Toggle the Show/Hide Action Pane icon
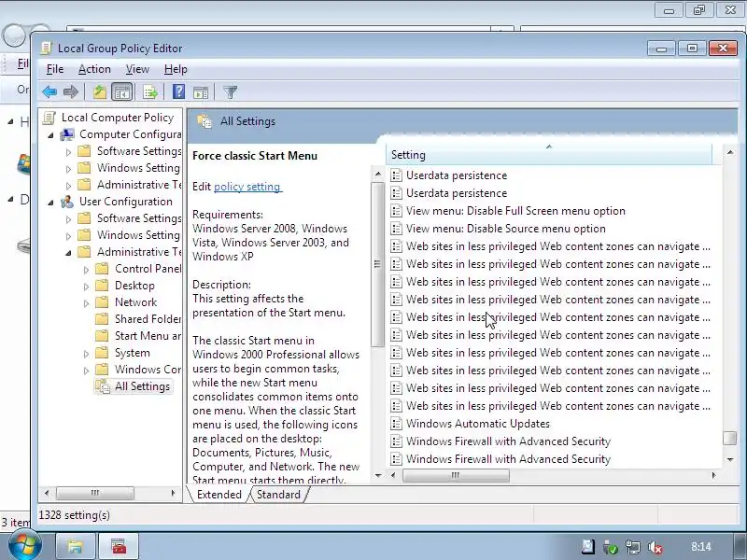Screen dimensions: 747x560 [201, 91]
